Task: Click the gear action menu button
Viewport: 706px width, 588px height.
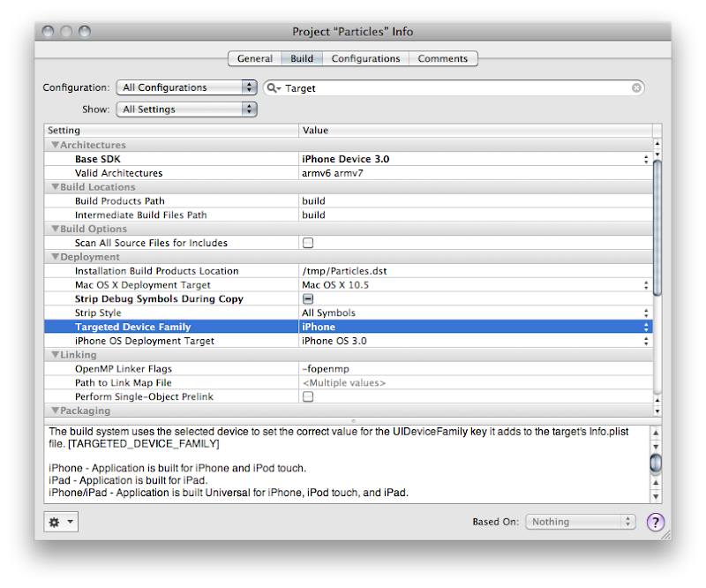Action: coord(61,522)
